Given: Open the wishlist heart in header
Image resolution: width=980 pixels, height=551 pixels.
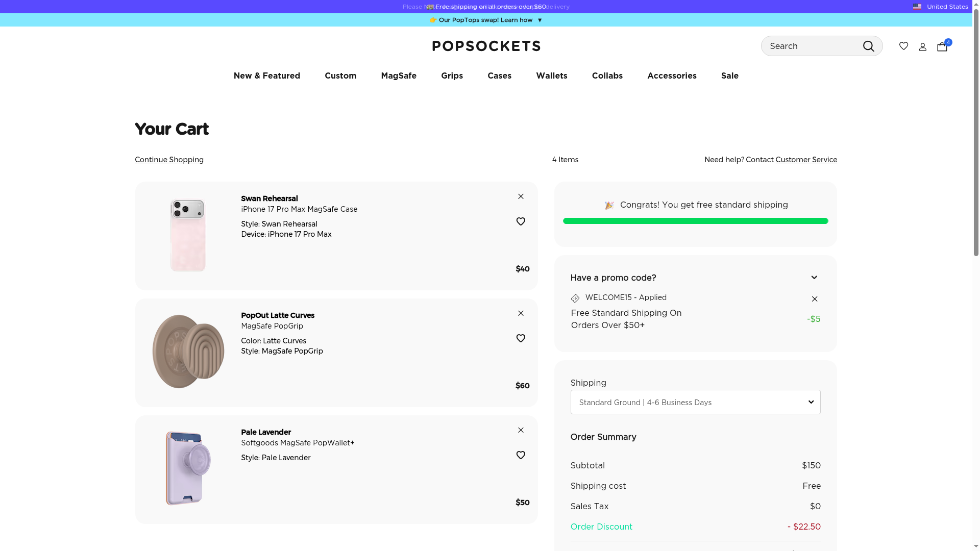Looking at the screenshot, I should pos(903,46).
